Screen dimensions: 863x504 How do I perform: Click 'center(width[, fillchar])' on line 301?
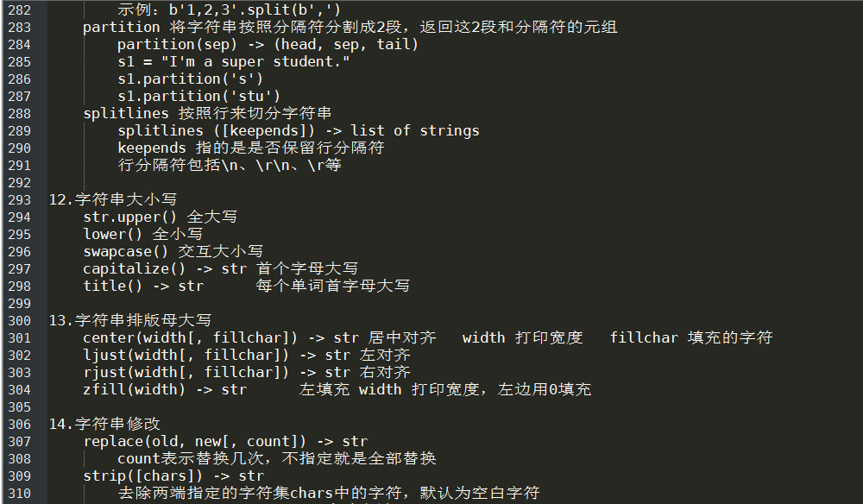pos(191,337)
